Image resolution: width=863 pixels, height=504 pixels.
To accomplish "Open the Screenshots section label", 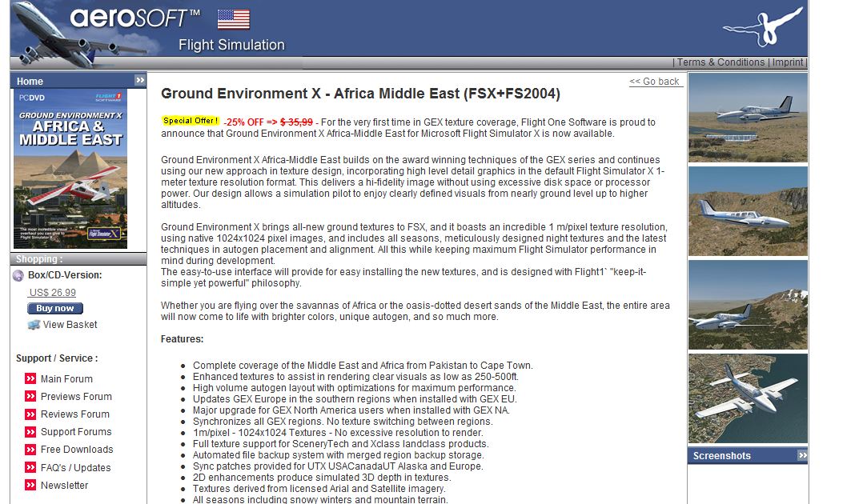I will coord(721,455).
